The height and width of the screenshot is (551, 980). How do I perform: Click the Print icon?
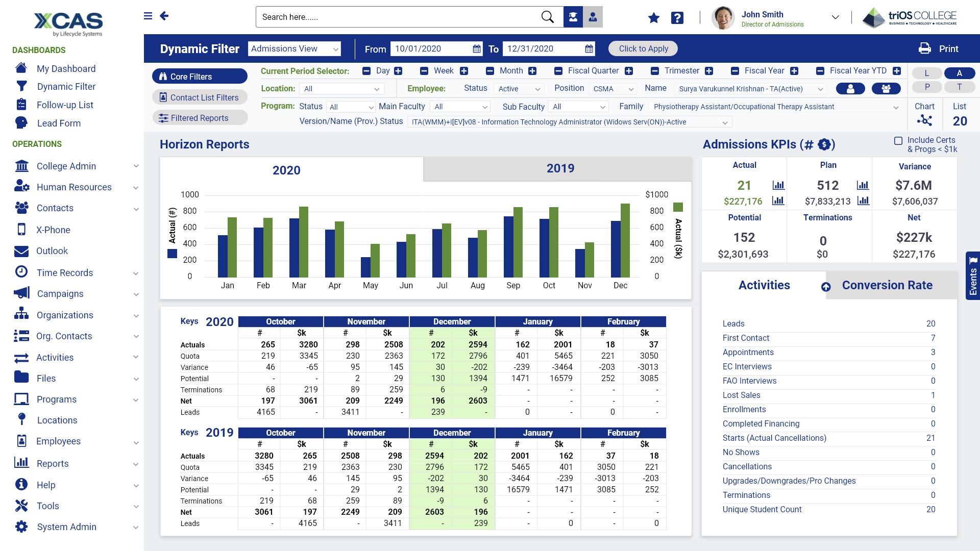pos(924,48)
